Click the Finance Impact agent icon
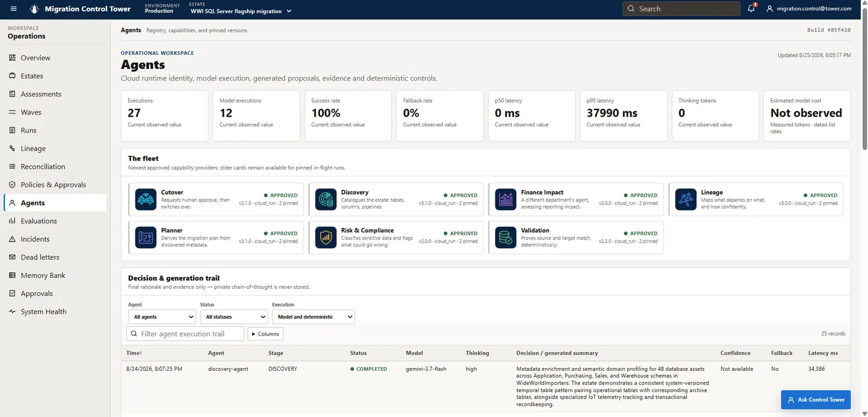 [506, 199]
